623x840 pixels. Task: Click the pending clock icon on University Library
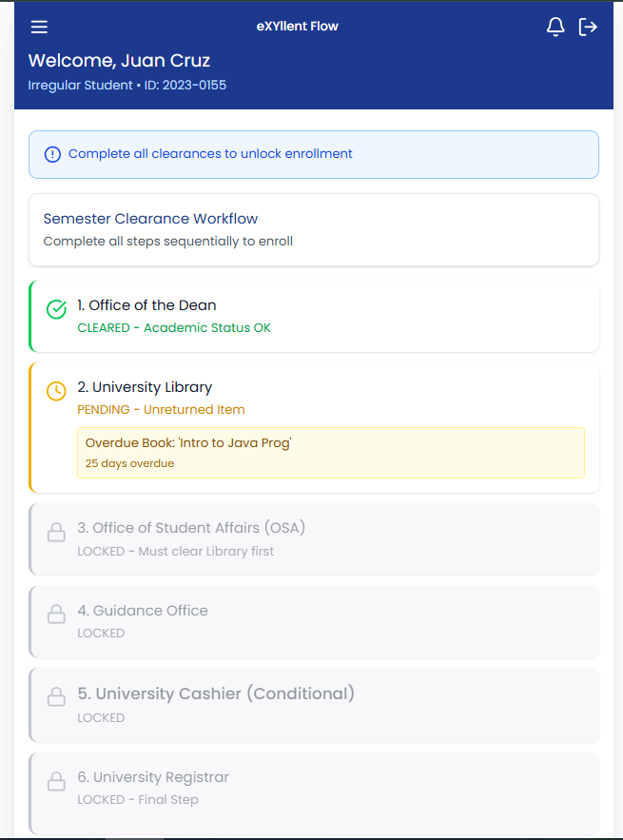(x=55, y=391)
